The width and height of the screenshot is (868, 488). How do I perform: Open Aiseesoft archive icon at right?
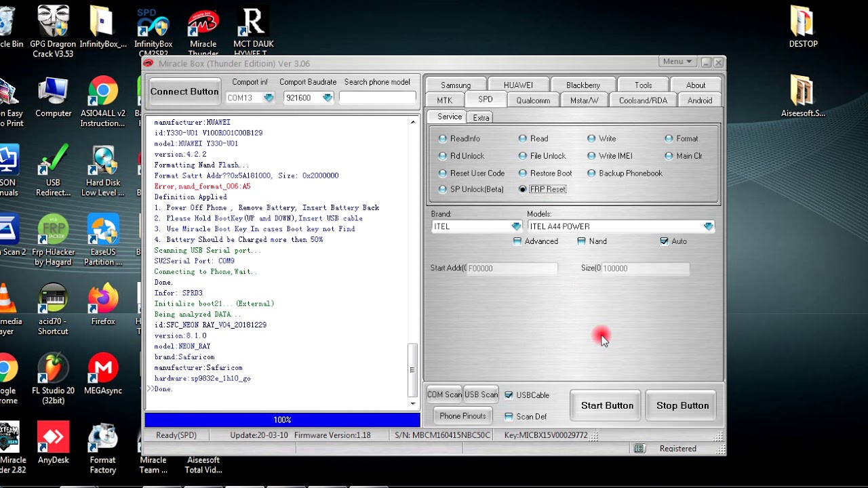[x=803, y=96]
